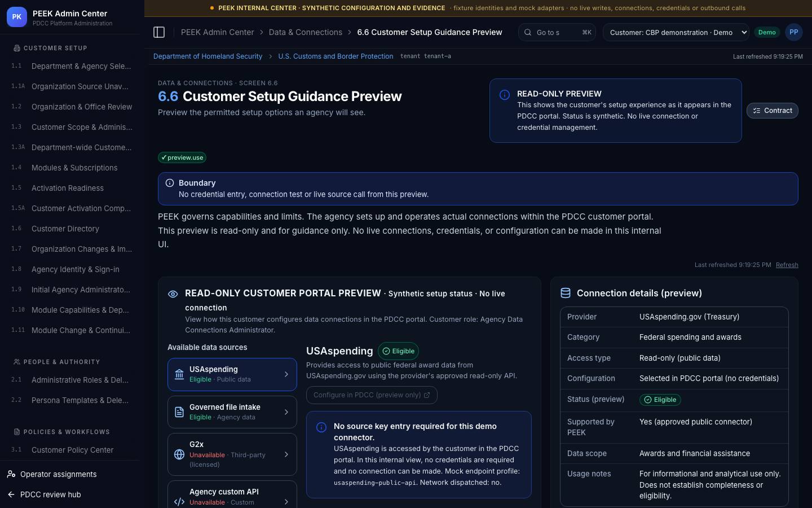Open U.S. Customs and Border Protection breadcrumb

pyautogui.click(x=336, y=56)
